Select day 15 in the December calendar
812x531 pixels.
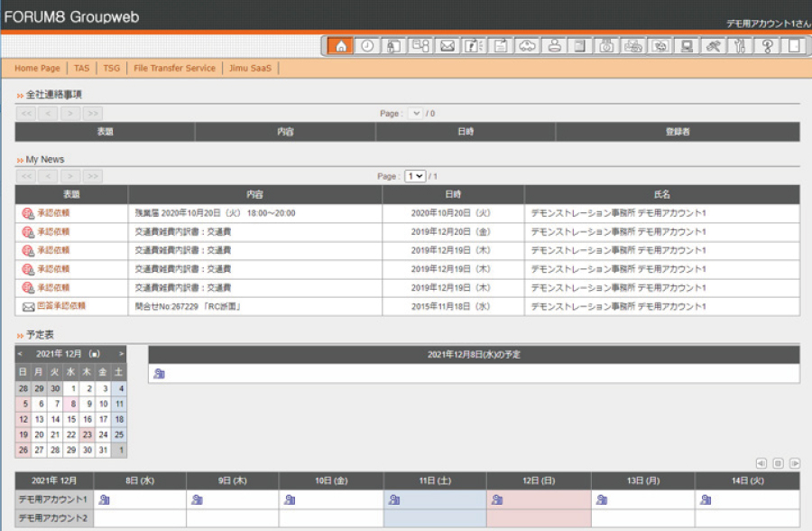tap(71, 419)
